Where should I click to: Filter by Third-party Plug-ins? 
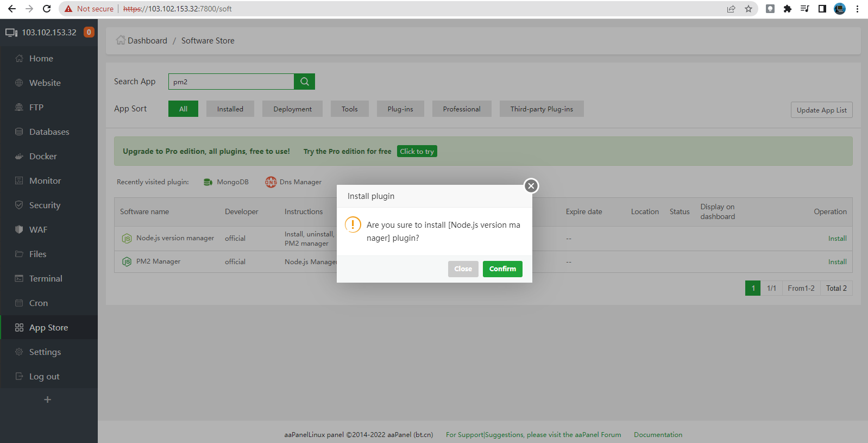pyautogui.click(x=542, y=109)
